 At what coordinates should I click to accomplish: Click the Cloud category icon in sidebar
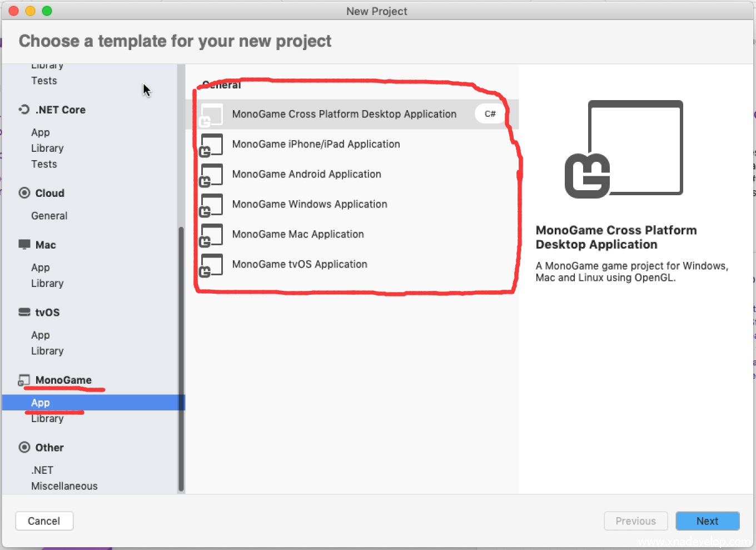(x=24, y=193)
